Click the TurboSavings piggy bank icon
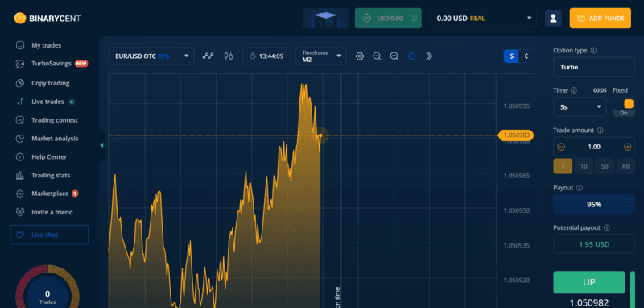Image resolution: width=644 pixels, height=308 pixels. pos(19,64)
